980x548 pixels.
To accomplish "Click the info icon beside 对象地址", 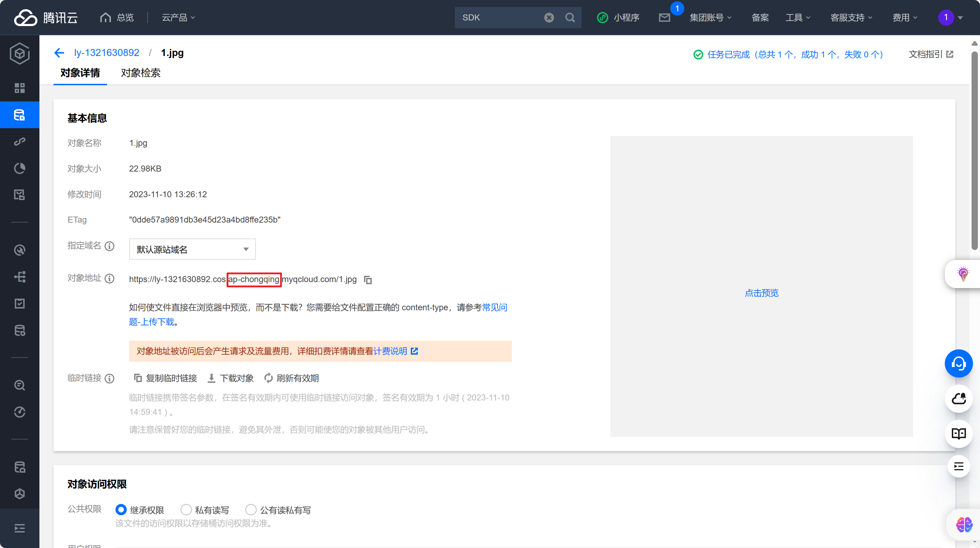I will click(109, 279).
